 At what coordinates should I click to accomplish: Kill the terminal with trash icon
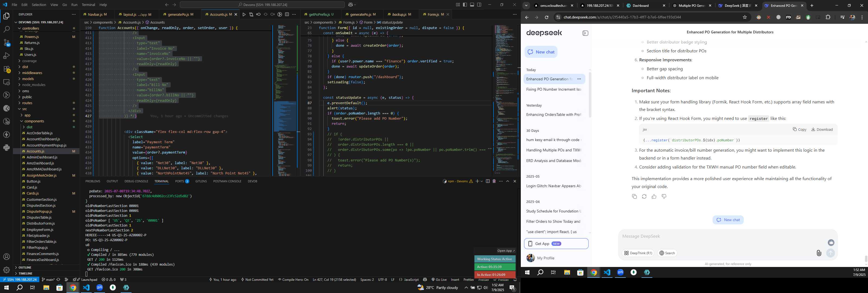494,181
